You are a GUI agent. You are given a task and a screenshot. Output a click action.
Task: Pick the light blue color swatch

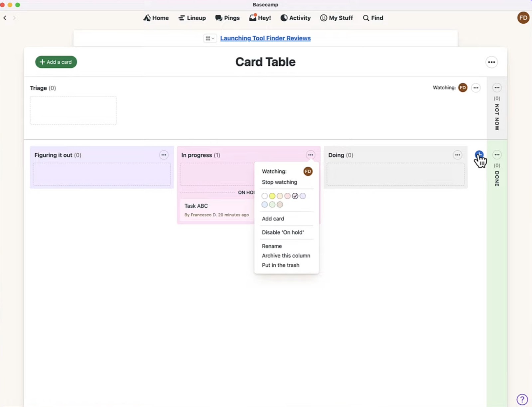[x=264, y=205]
